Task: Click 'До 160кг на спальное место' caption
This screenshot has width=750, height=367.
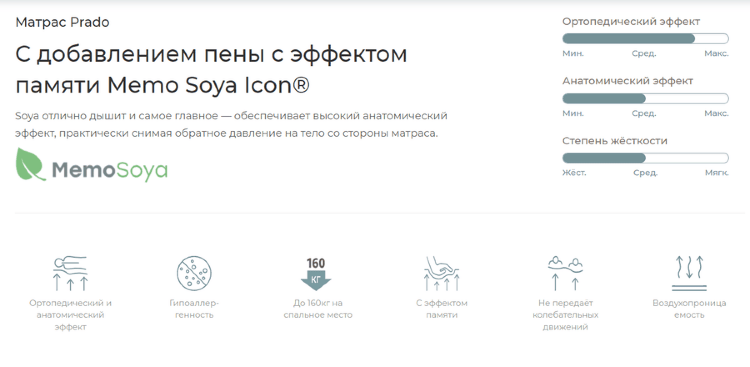Action: [x=318, y=309]
